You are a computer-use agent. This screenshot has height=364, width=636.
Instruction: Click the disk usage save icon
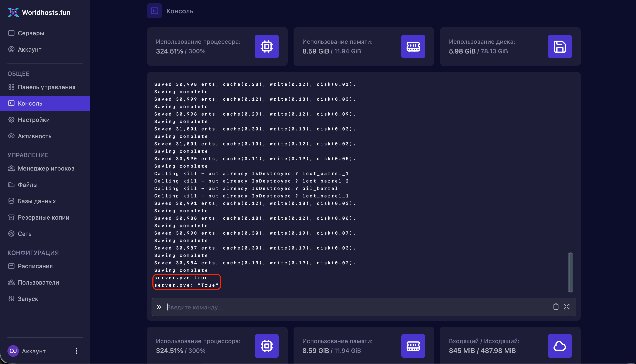560,47
